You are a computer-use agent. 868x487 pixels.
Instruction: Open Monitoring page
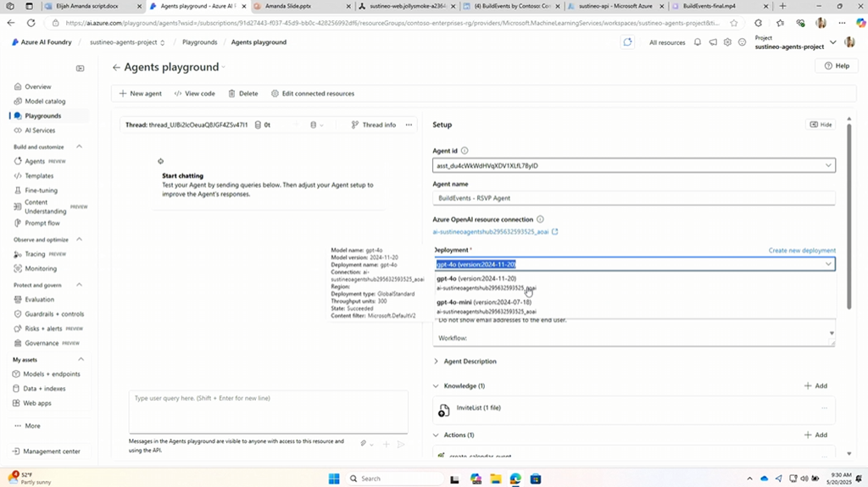pyautogui.click(x=41, y=268)
